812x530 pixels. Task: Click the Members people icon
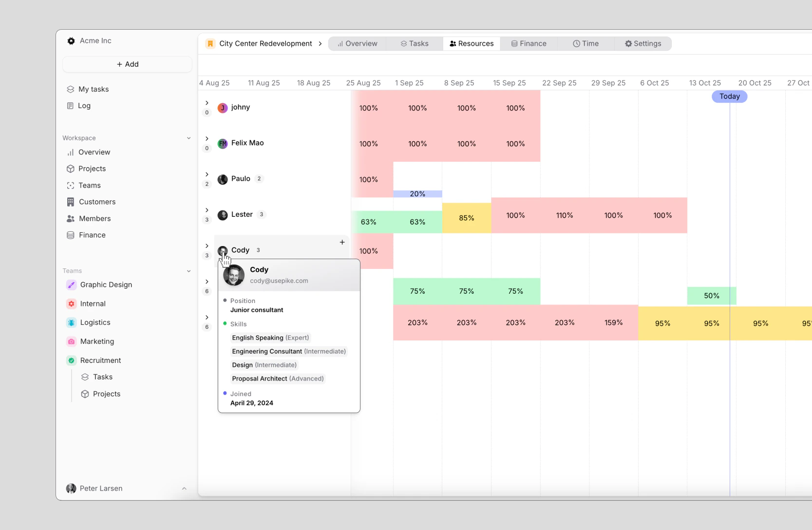[71, 219]
